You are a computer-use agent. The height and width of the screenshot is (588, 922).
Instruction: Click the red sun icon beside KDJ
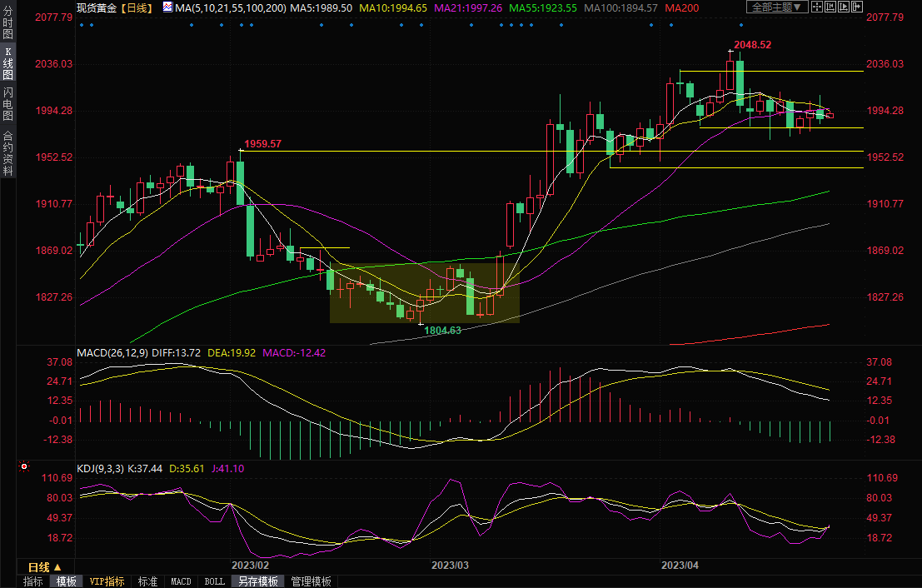pyautogui.click(x=24, y=467)
